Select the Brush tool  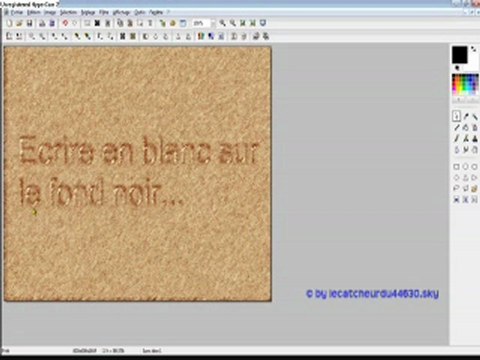pyautogui.click(x=456, y=138)
